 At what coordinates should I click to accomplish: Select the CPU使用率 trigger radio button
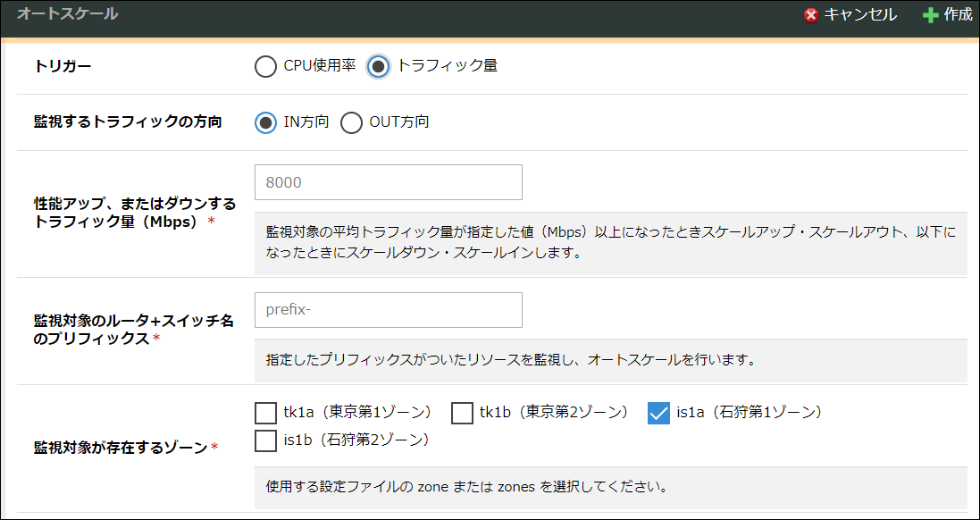click(x=265, y=67)
